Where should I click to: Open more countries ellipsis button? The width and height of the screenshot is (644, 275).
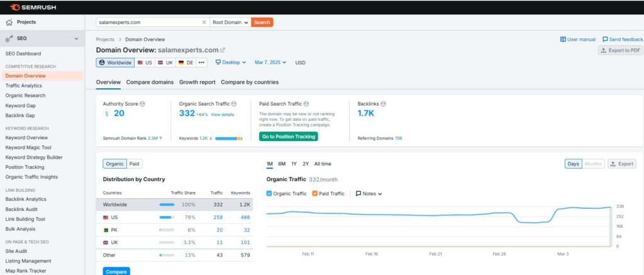click(201, 62)
